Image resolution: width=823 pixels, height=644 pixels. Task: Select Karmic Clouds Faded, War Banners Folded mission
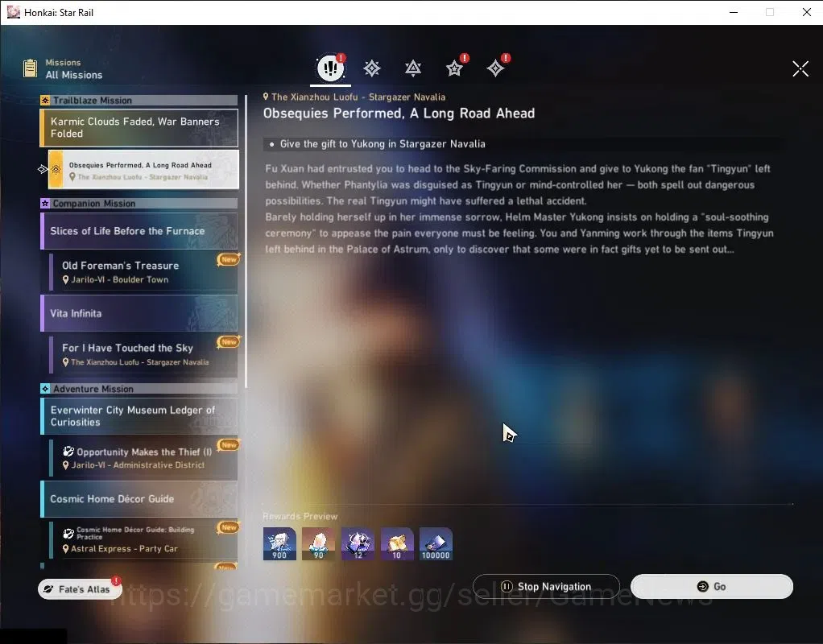point(139,127)
